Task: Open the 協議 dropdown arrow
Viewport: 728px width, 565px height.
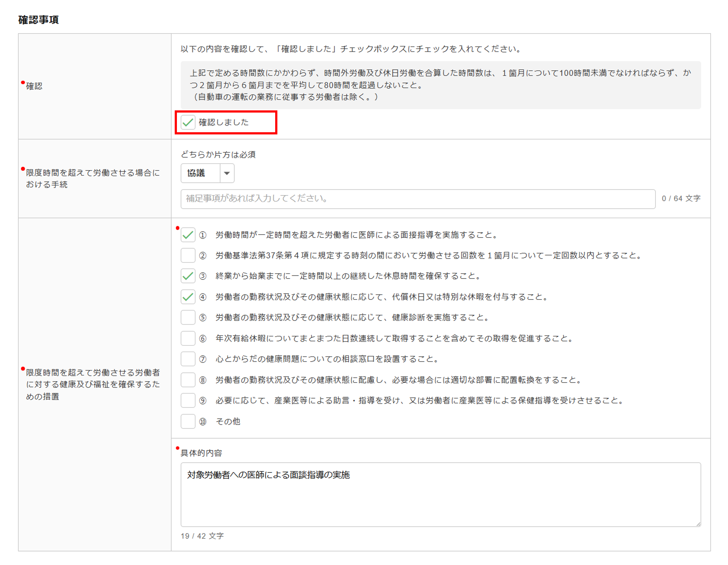Action: [227, 173]
